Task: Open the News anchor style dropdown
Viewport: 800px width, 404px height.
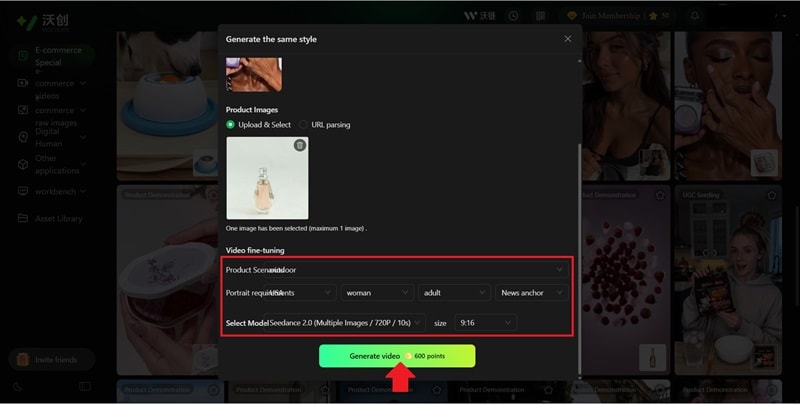Action: pyautogui.click(x=532, y=292)
